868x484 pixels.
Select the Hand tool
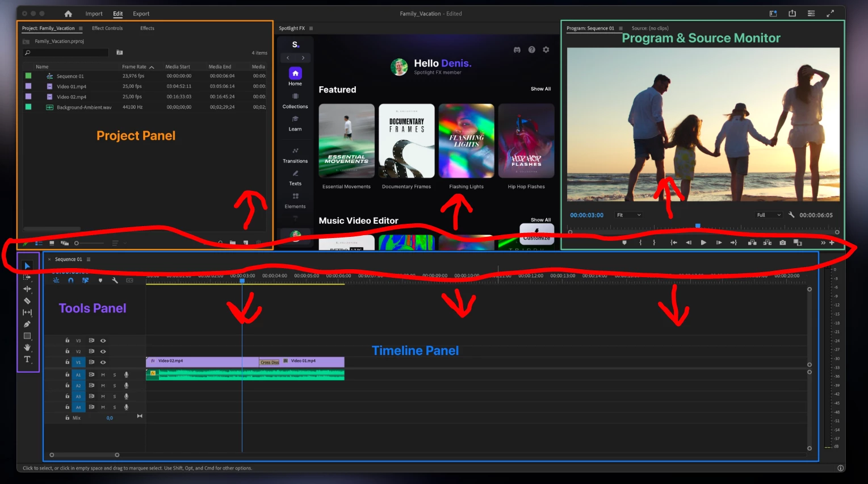pos(27,347)
